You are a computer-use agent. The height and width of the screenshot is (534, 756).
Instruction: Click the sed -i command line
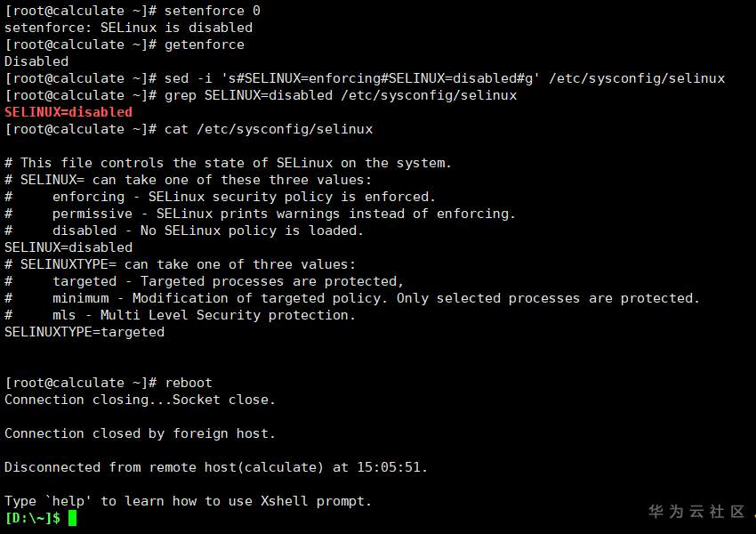pyautogui.click(x=445, y=78)
